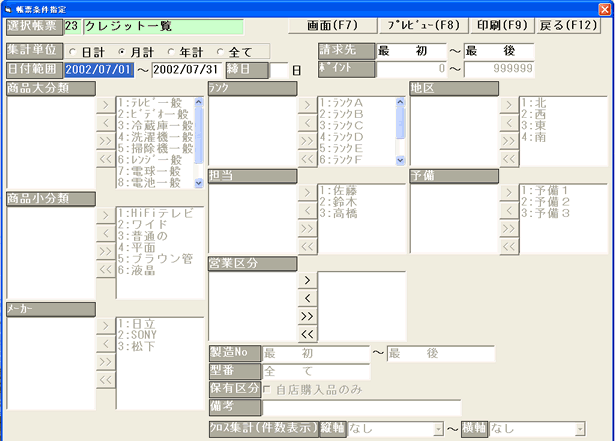Click the < arrow in 商品小分類 section
Image resolution: width=615 pixels, height=441 pixels.
(x=104, y=232)
